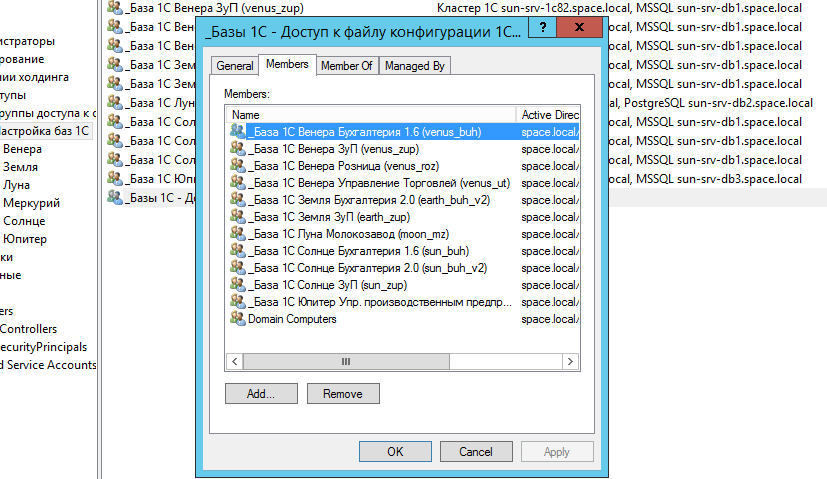This screenshot has width=827, height=479.
Task: Select Настройка баз 1С tree node
Action: point(45,131)
